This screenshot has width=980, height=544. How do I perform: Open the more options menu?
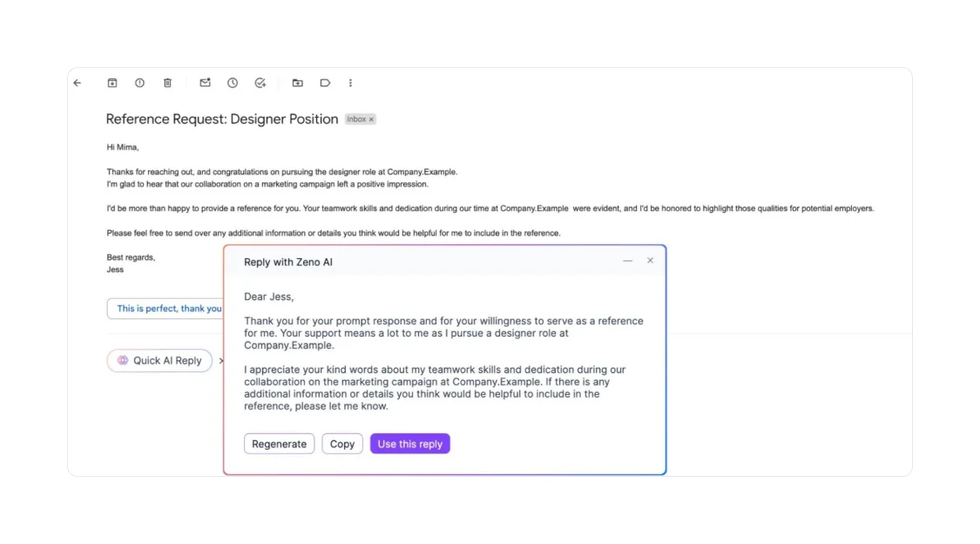351,83
